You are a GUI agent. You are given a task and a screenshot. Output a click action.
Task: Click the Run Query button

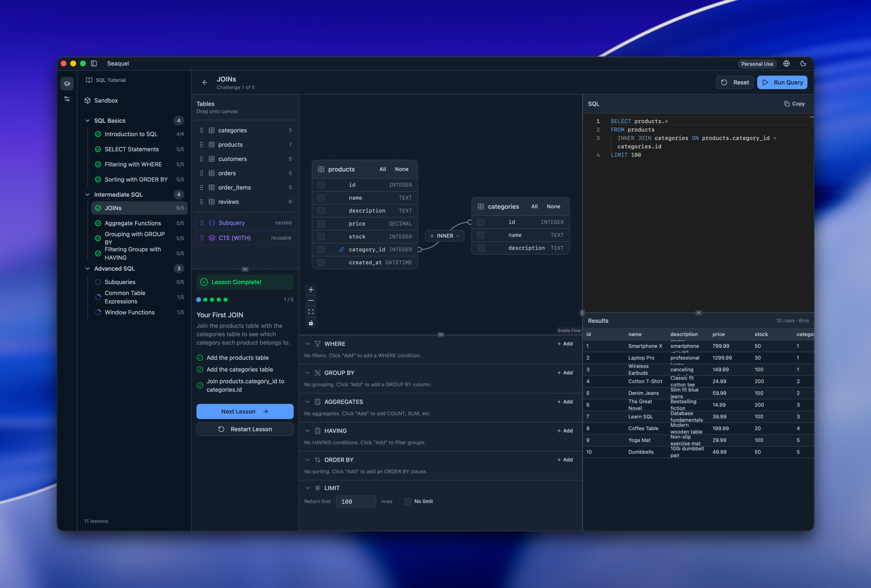[x=782, y=82]
